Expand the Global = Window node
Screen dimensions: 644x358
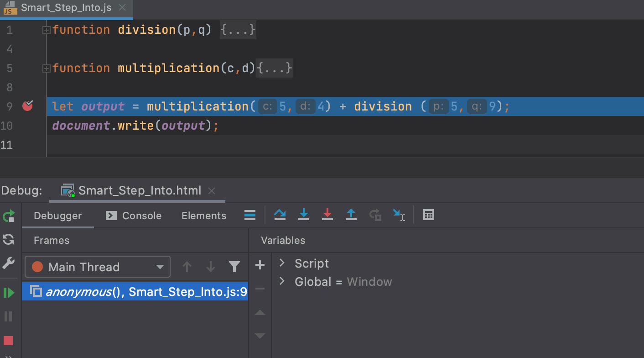[282, 281]
